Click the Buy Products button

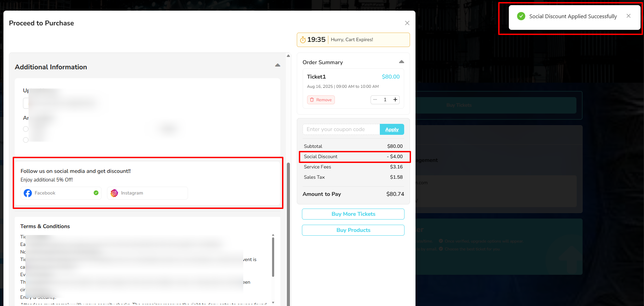(353, 230)
